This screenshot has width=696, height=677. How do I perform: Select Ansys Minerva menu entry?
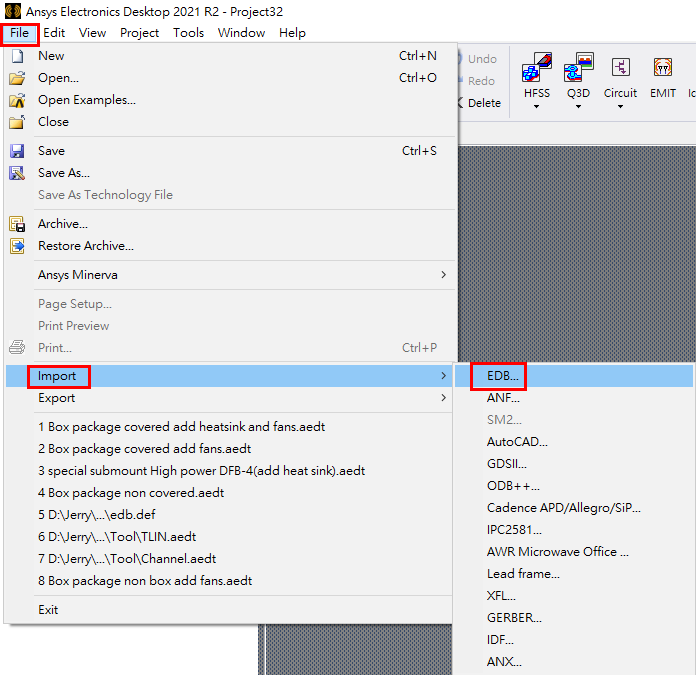click(231, 275)
